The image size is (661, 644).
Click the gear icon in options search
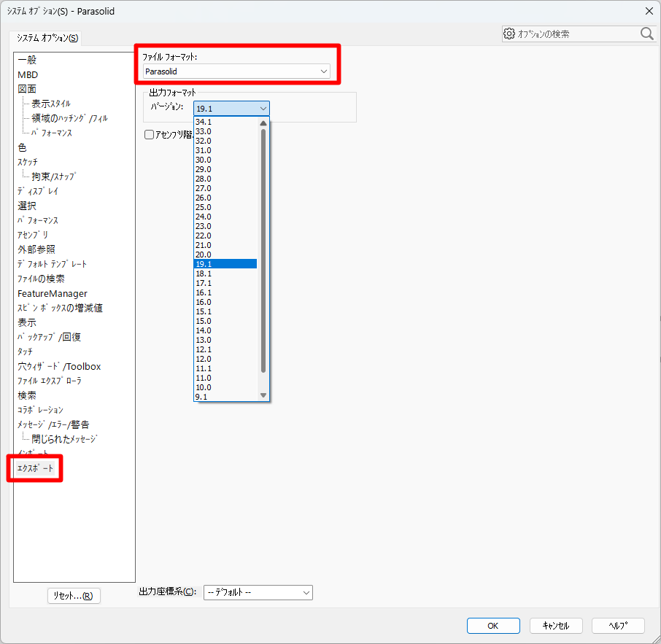pyautogui.click(x=509, y=34)
